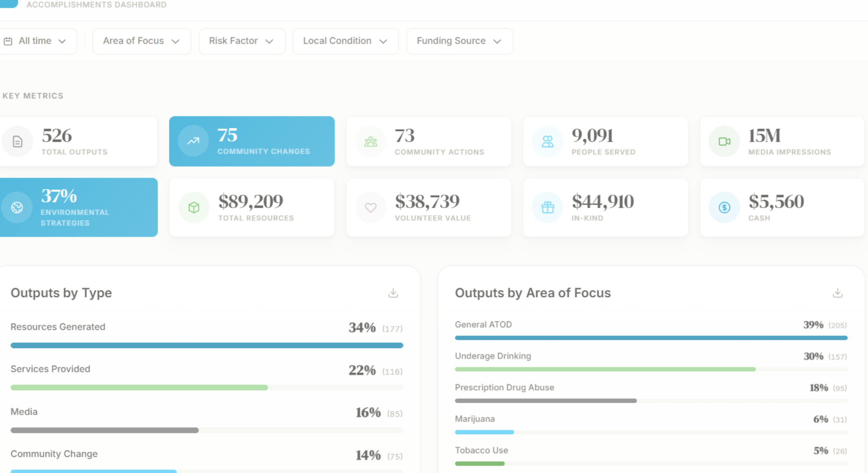Expand the Local Condition dropdown
The width and height of the screenshot is (868, 473).
(345, 41)
